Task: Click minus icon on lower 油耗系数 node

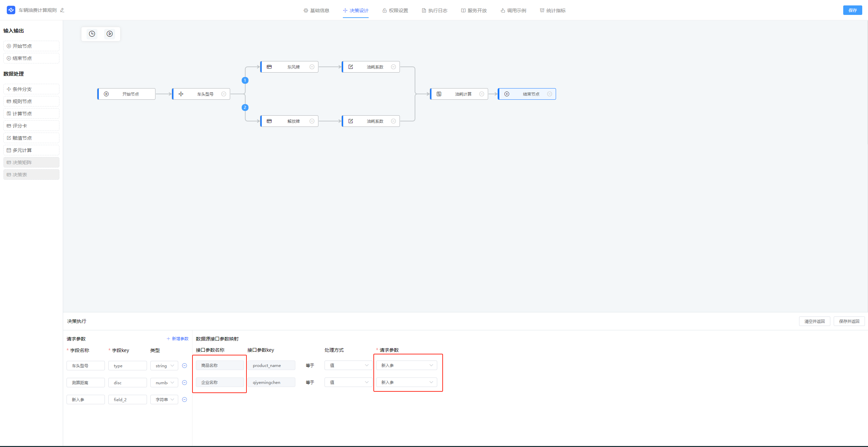Action: [x=393, y=121]
